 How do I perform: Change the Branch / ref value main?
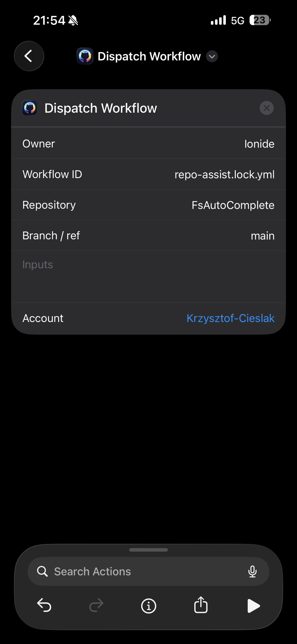263,236
